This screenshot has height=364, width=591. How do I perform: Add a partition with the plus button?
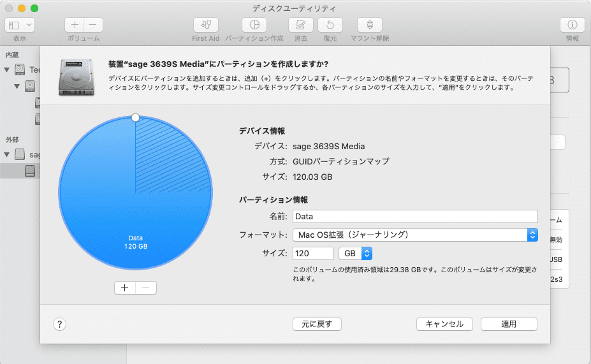(125, 288)
